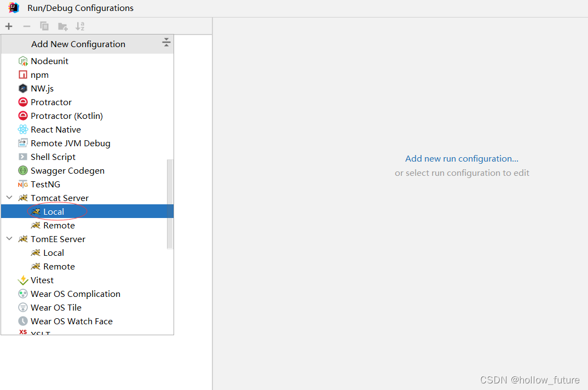Click the TomEE Server icon
Screen dimensions: 588x390
(23, 239)
